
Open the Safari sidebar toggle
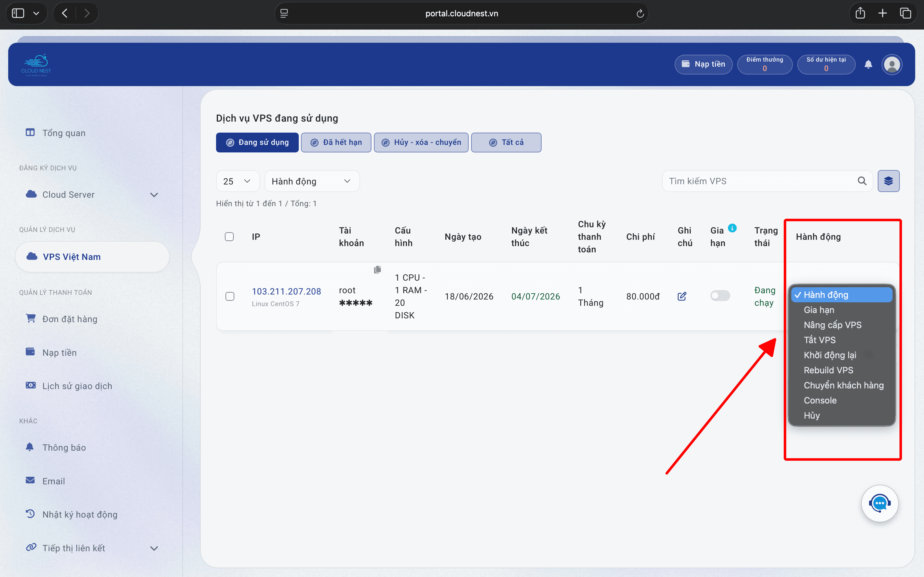click(18, 13)
